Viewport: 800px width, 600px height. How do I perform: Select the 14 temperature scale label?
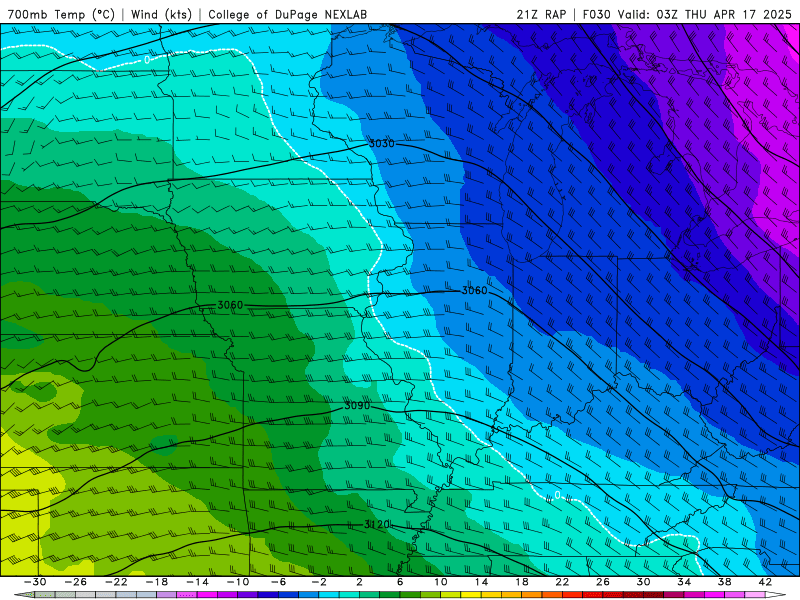481,582
